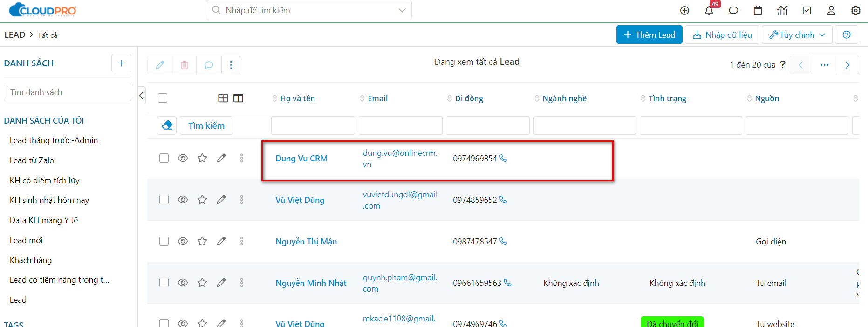
Task: Switch to split column view icon
Action: pos(238,98)
